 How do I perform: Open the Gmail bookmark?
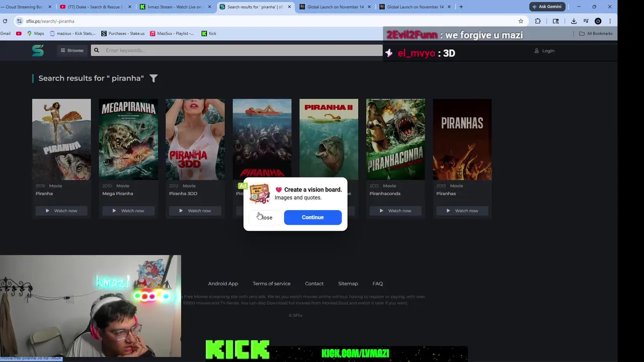coord(6,34)
